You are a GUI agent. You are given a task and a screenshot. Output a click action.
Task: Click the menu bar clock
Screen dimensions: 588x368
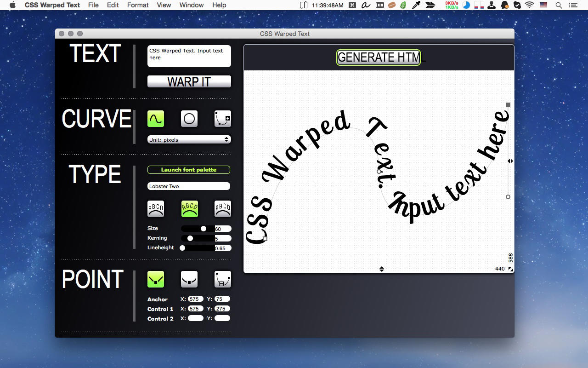(328, 5)
